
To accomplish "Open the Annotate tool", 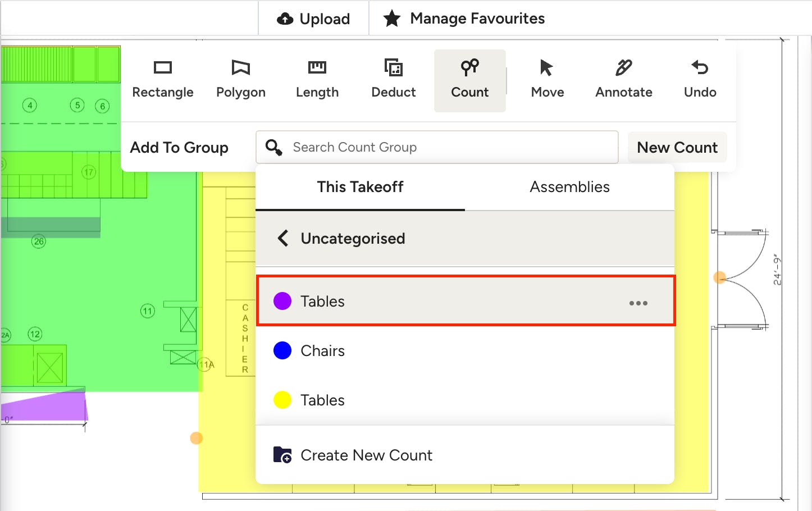I will [x=623, y=80].
